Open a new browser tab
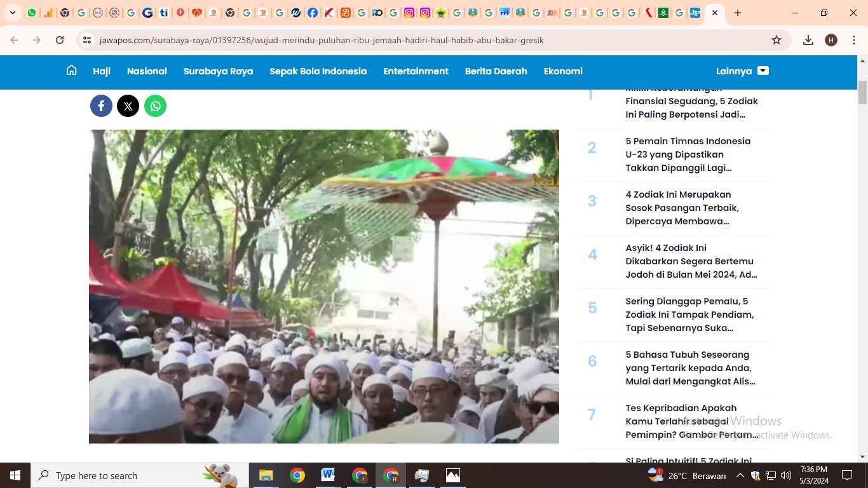Image resolution: width=868 pixels, height=488 pixels. pos(738,13)
